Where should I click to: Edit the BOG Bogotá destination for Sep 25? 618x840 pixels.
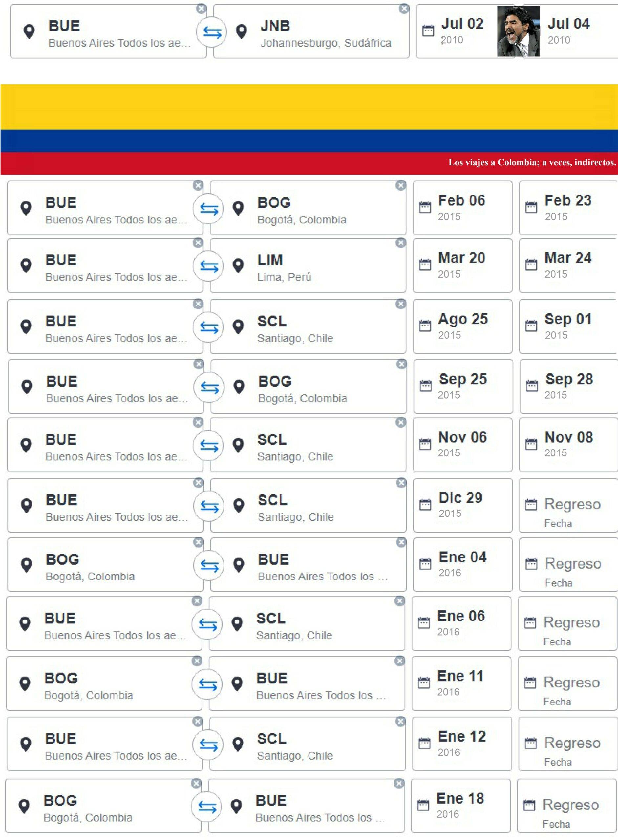point(308,387)
